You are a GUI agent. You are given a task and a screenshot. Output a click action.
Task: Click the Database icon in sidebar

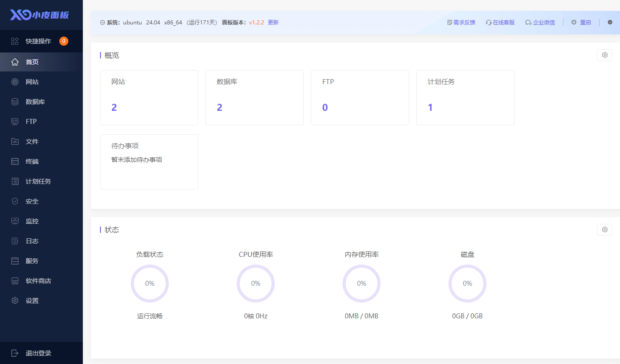tap(15, 102)
